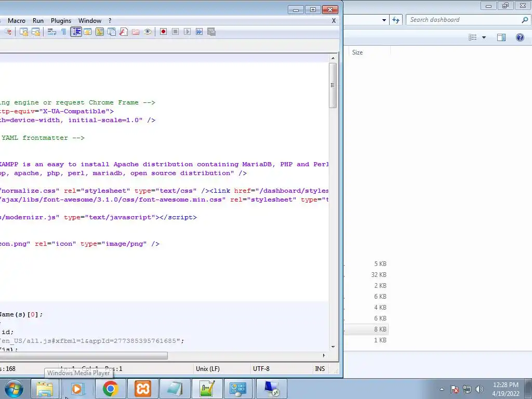Image resolution: width=532 pixels, height=399 pixels.
Task: Open the user defined language dialog icon
Action: (88, 32)
